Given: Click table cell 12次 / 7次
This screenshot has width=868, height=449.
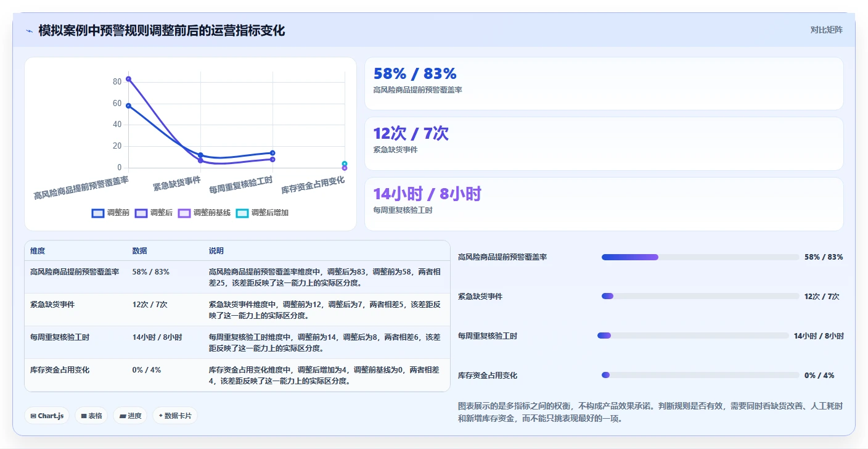Looking at the screenshot, I should coord(150,305).
